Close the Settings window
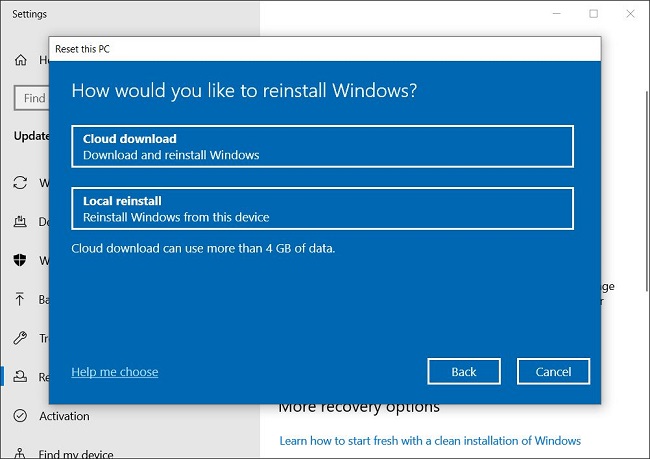Viewport: 650px width, 459px height. tap(631, 14)
